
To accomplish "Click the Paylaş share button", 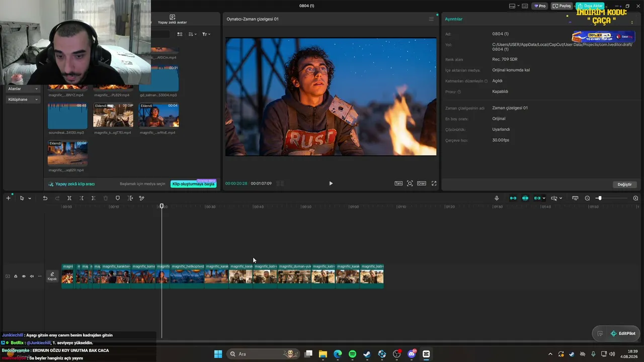I will [562, 6].
